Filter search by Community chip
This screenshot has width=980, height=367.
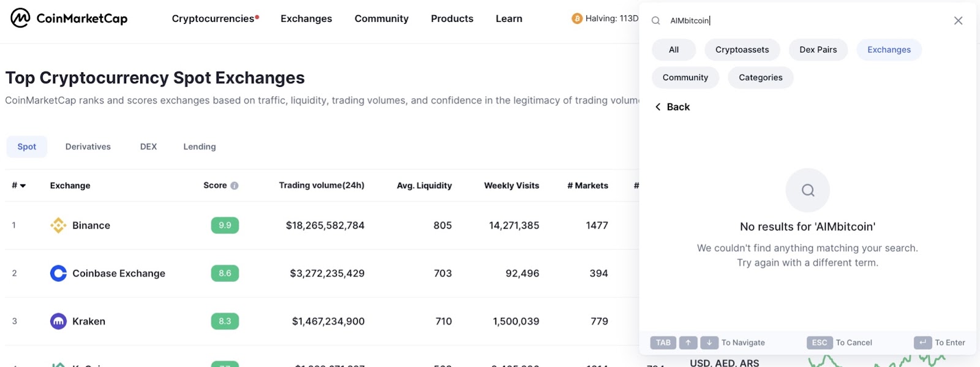click(x=685, y=77)
